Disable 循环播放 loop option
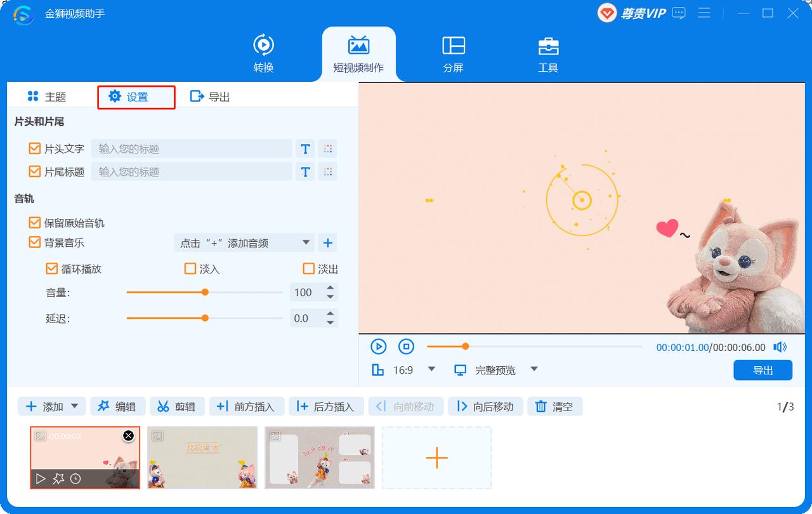The image size is (812, 514). [52, 268]
